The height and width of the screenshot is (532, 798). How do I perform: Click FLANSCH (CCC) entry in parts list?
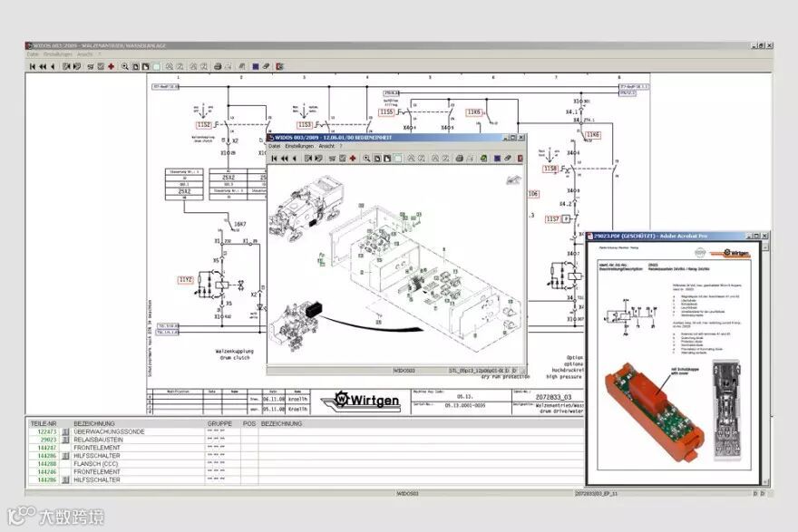[x=96, y=464]
